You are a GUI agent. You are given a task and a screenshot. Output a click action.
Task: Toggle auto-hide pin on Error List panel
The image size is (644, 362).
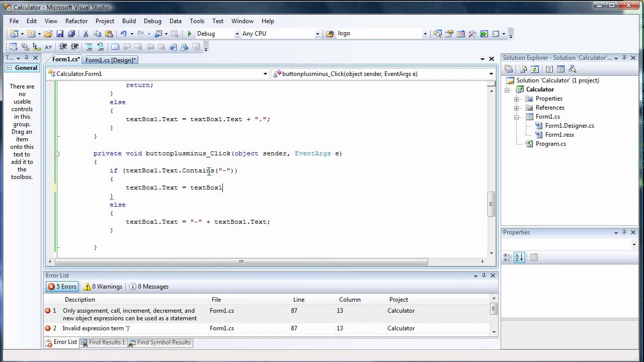point(484,276)
